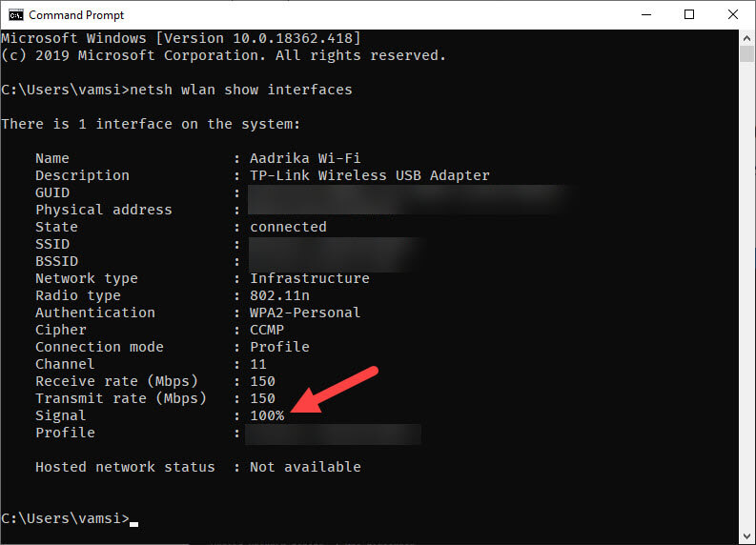The width and height of the screenshot is (756, 545).
Task: Click the Signal 100% value
Action: click(267, 415)
